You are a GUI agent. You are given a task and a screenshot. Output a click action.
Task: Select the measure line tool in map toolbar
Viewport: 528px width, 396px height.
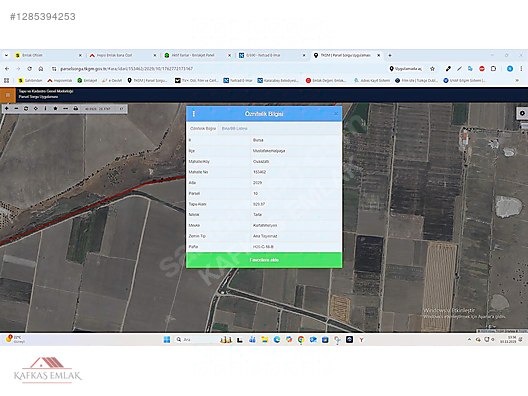[x=66, y=108]
